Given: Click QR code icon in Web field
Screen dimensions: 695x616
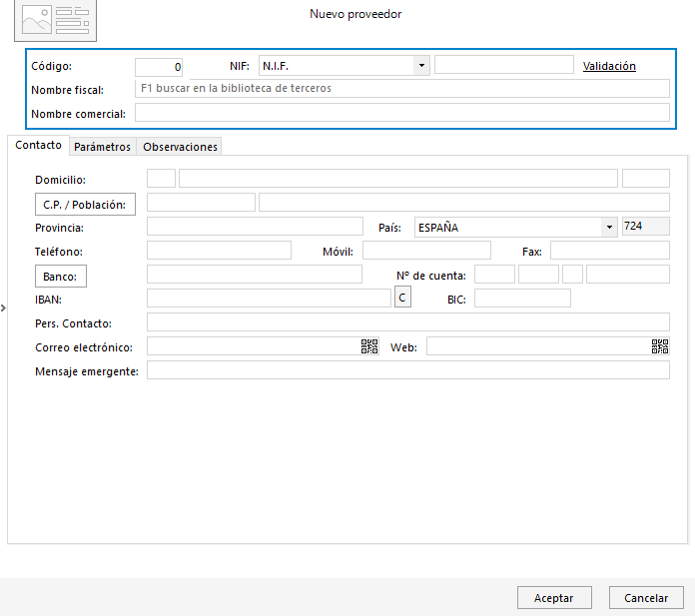Looking at the screenshot, I should coord(660,346).
